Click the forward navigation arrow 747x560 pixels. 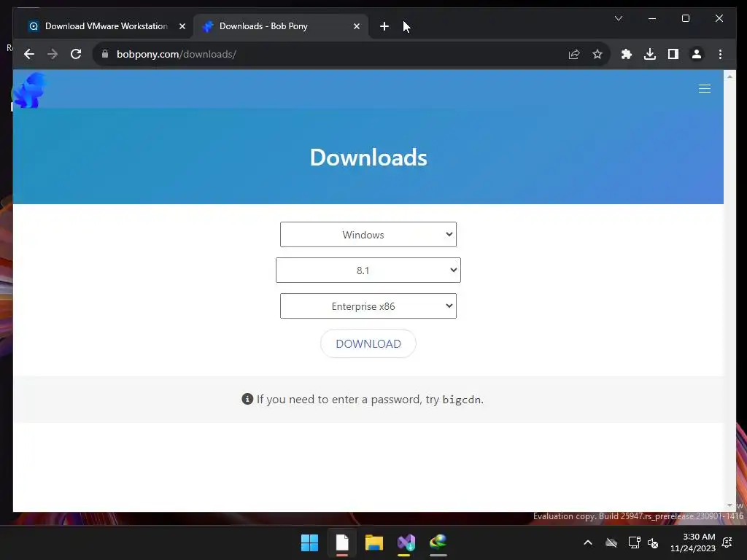tap(53, 54)
